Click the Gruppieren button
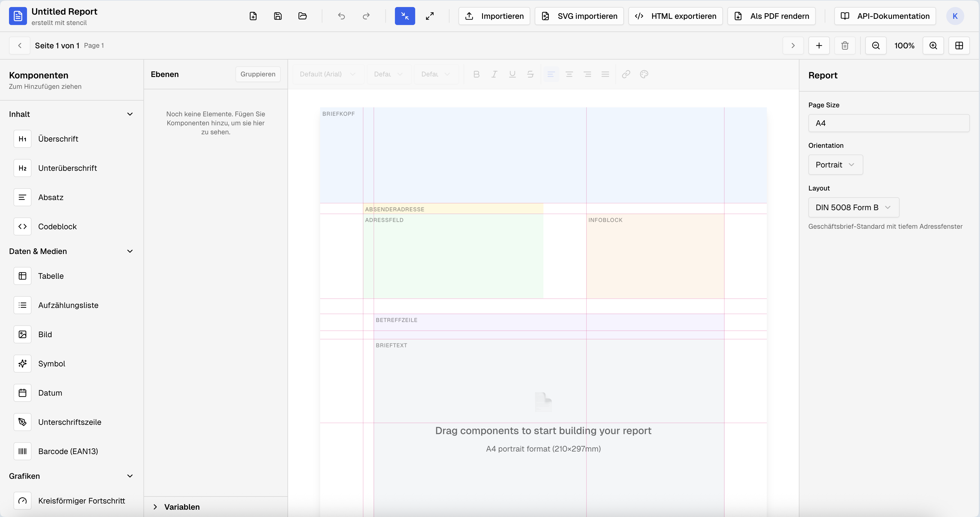980x517 pixels. (258, 74)
